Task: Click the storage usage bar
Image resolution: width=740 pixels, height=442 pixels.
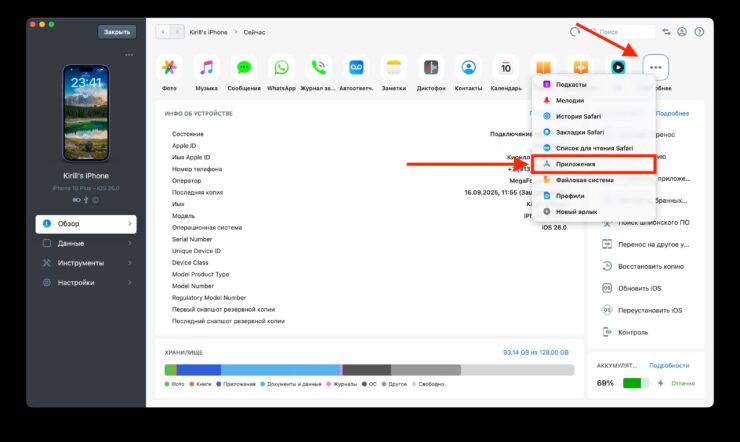Action: 366,369
